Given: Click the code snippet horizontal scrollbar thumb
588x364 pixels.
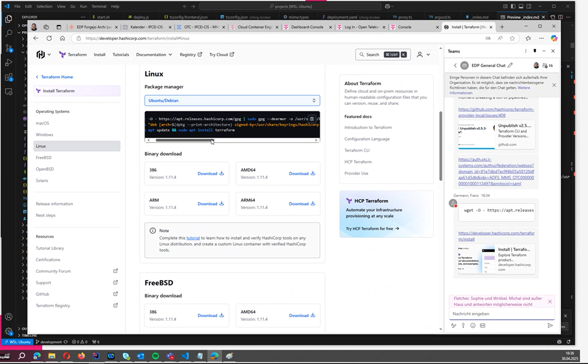Looking at the screenshot, I should pyautogui.click(x=184, y=140).
